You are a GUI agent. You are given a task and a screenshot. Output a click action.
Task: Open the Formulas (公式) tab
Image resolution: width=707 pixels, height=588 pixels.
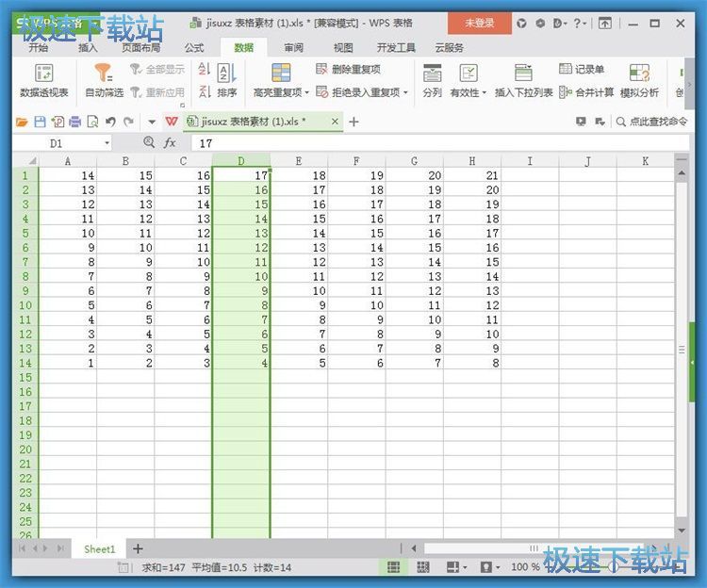click(194, 48)
